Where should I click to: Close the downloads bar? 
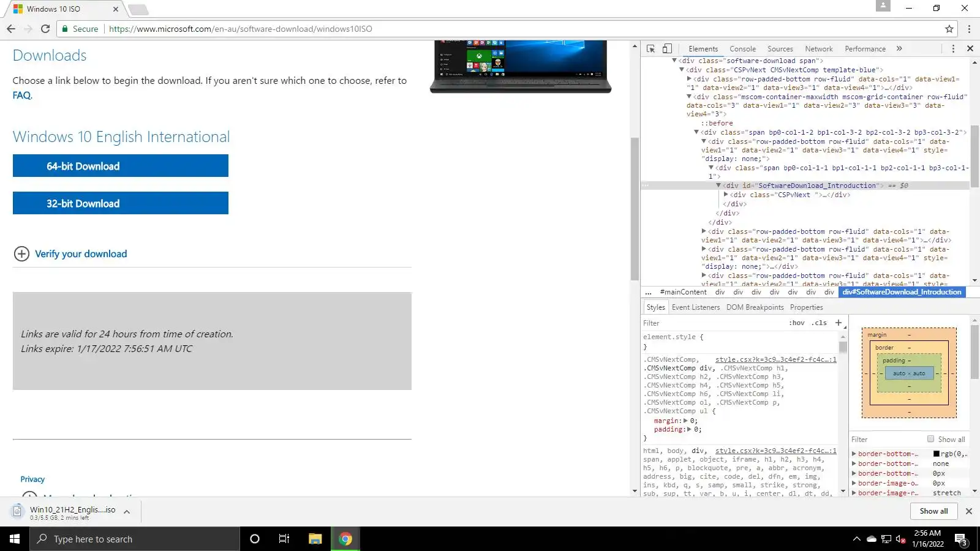point(969,511)
